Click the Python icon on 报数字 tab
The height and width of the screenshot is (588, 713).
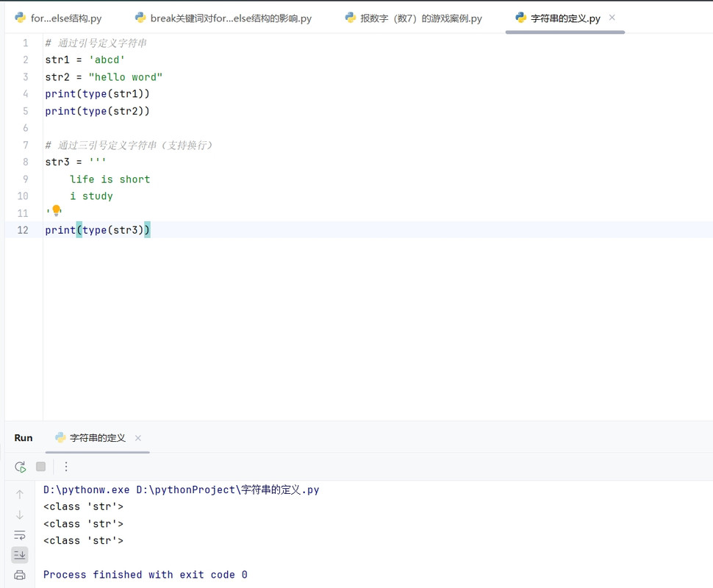coord(350,18)
